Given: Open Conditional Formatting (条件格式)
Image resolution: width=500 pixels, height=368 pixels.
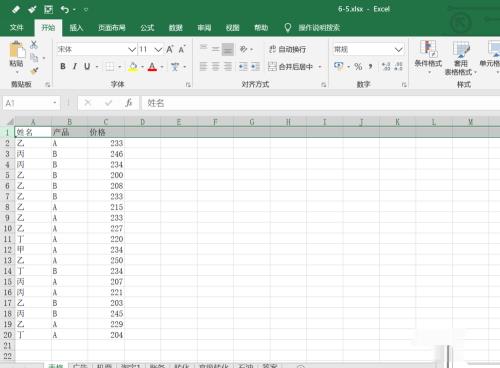Looking at the screenshot, I should click(x=428, y=57).
